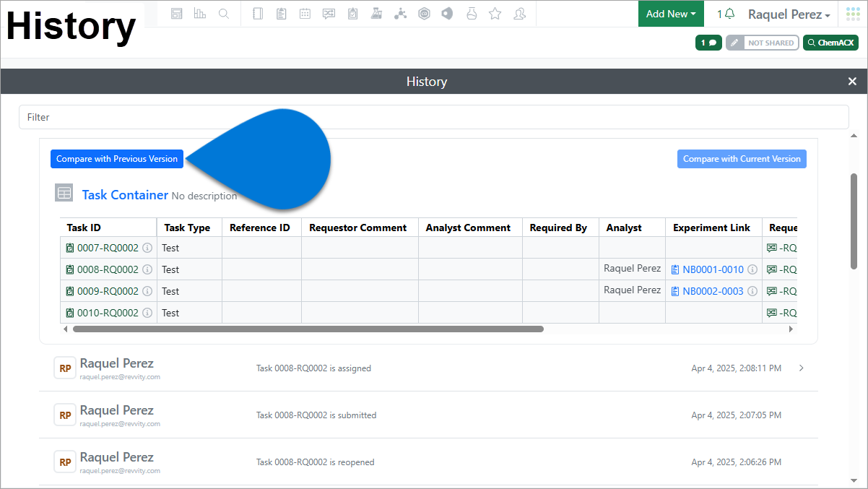Image resolution: width=868 pixels, height=489 pixels.
Task: Open experiment link NB0001-0010
Action: click(x=713, y=269)
